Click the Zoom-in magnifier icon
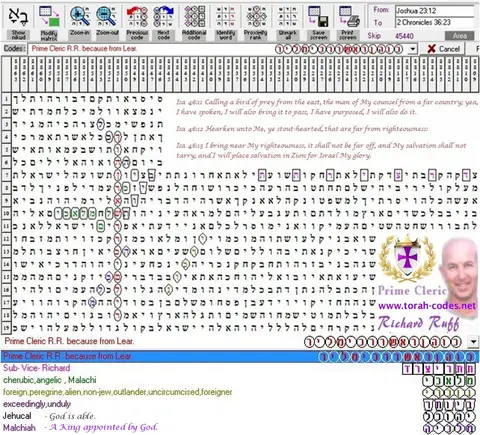 [x=80, y=17]
